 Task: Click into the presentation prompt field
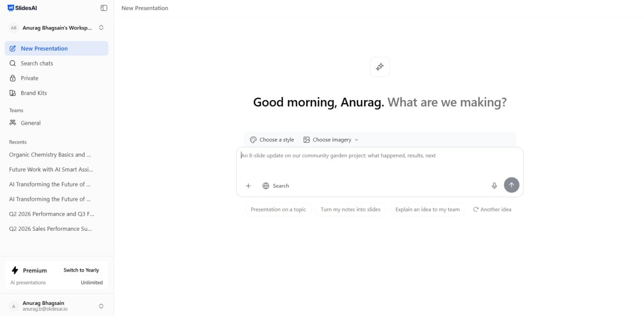(379, 161)
